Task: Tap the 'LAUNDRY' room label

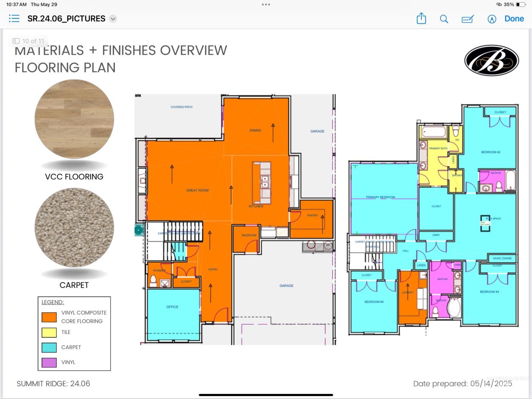Action: [x=408, y=293]
